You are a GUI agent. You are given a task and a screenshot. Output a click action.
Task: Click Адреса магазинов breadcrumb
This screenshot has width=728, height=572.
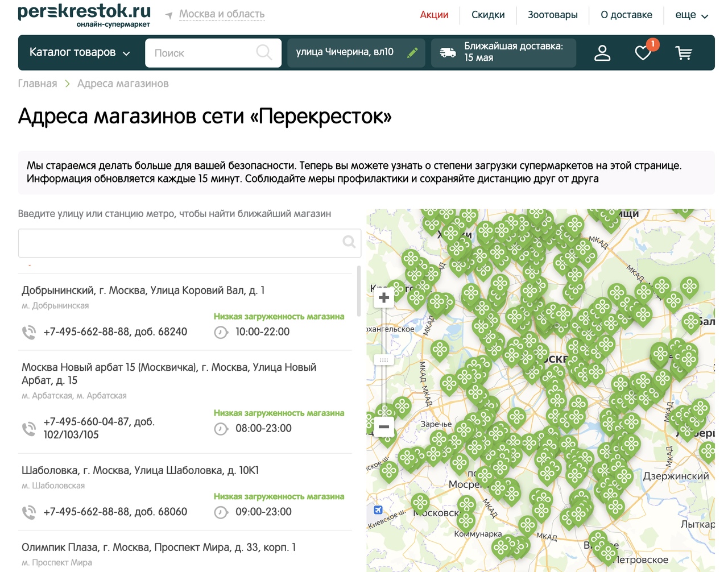click(123, 84)
